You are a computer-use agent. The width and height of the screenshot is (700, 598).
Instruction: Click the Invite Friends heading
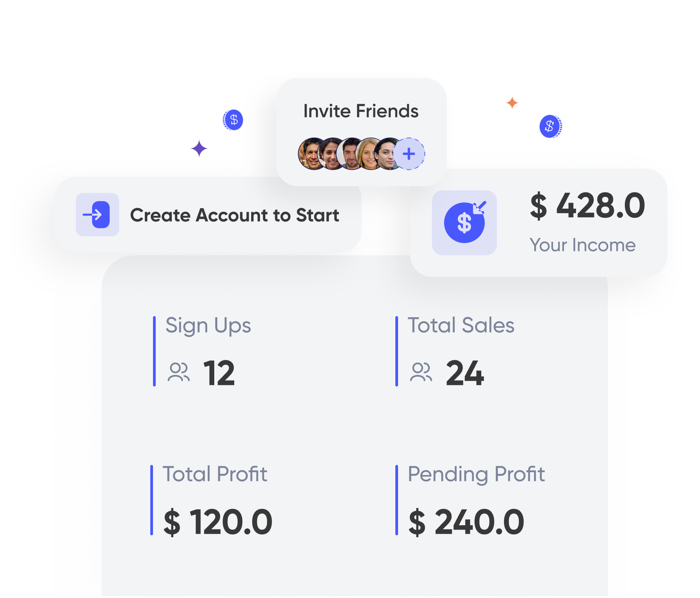(361, 111)
